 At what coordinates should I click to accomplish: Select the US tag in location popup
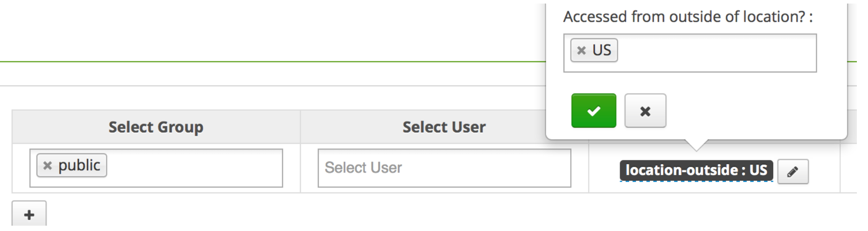click(601, 50)
